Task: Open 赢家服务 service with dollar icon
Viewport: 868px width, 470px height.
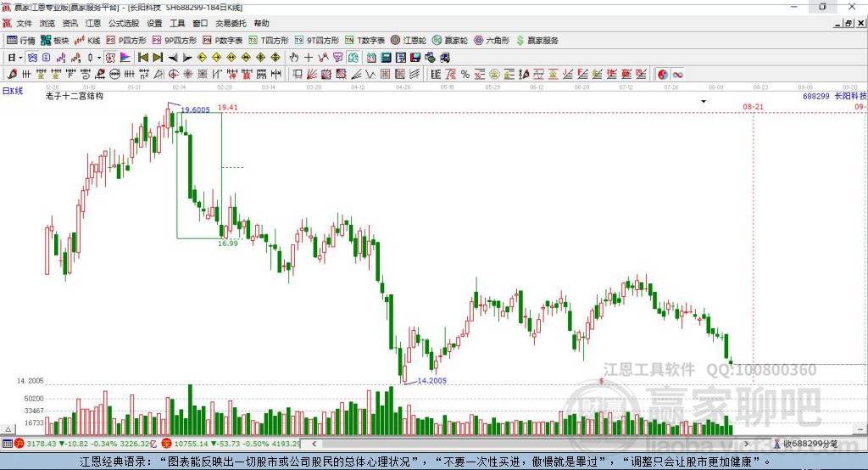Action: pos(537,41)
